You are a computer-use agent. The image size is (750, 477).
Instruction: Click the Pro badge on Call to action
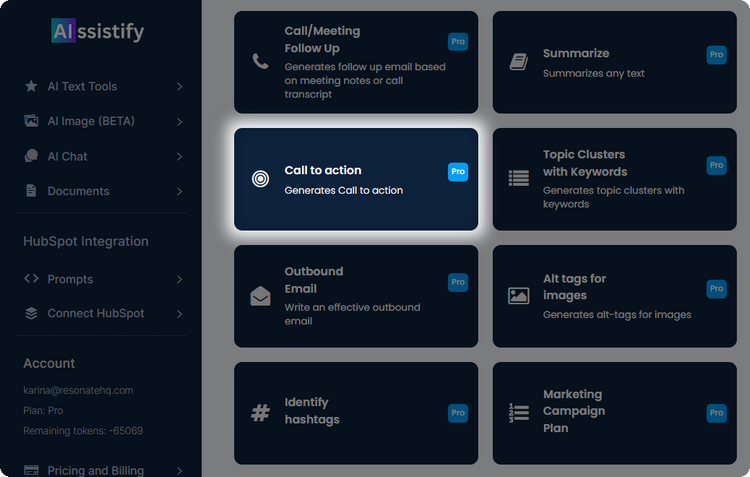pyautogui.click(x=457, y=172)
